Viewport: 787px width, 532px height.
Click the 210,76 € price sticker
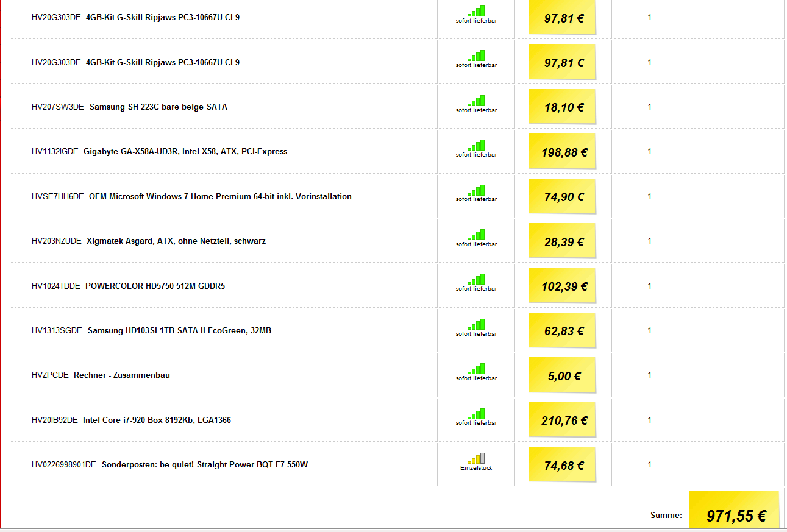point(562,420)
